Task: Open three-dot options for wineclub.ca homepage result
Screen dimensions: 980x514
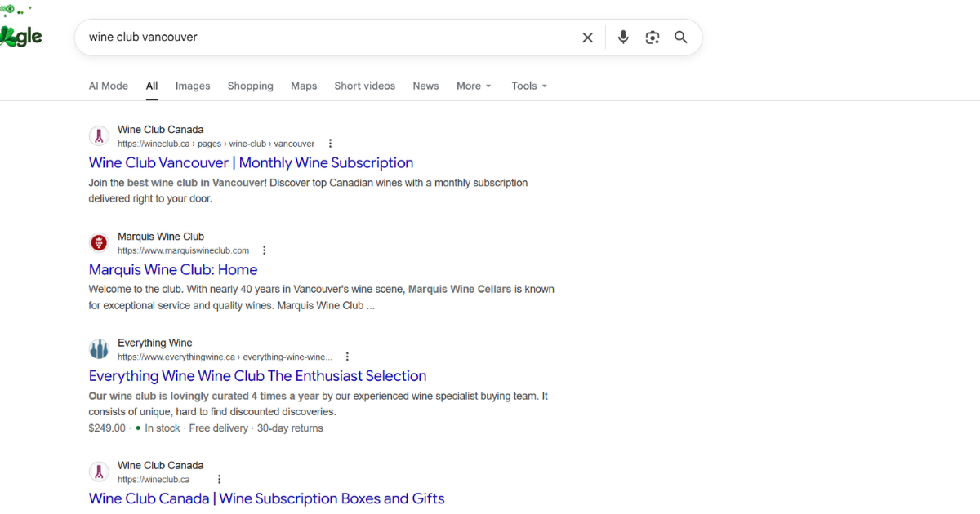Action: pyautogui.click(x=219, y=480)
